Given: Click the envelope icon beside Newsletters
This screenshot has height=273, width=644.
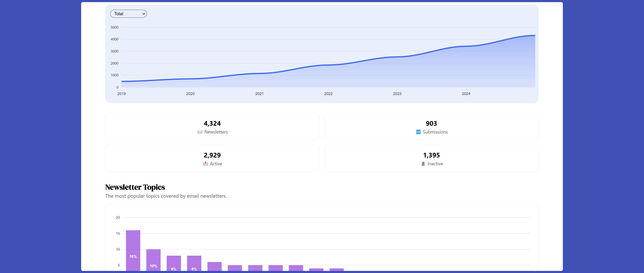Looking at the screenshot, I should click(200, 132).
